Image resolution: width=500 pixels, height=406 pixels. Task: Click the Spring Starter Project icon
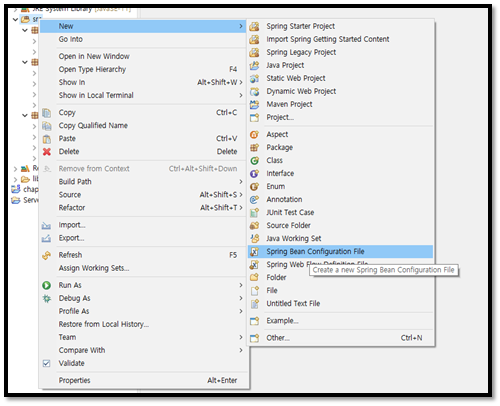click(254, 26)
